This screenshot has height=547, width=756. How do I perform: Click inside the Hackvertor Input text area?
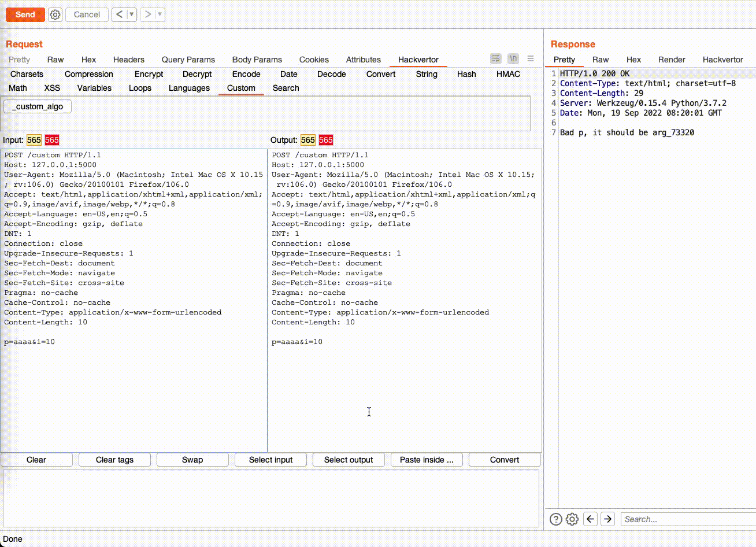point(134,393)
